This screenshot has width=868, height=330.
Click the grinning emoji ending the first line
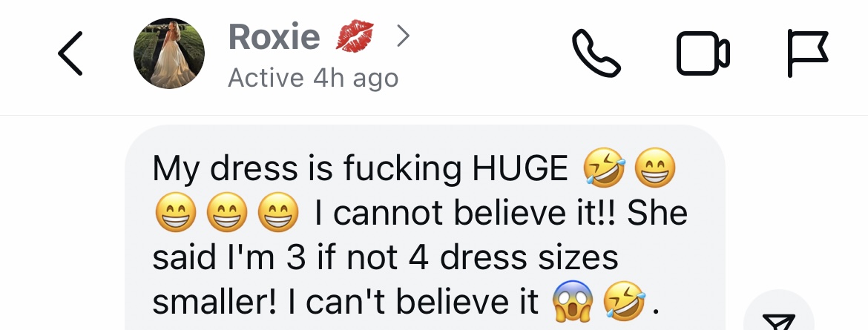pos(655,168)
